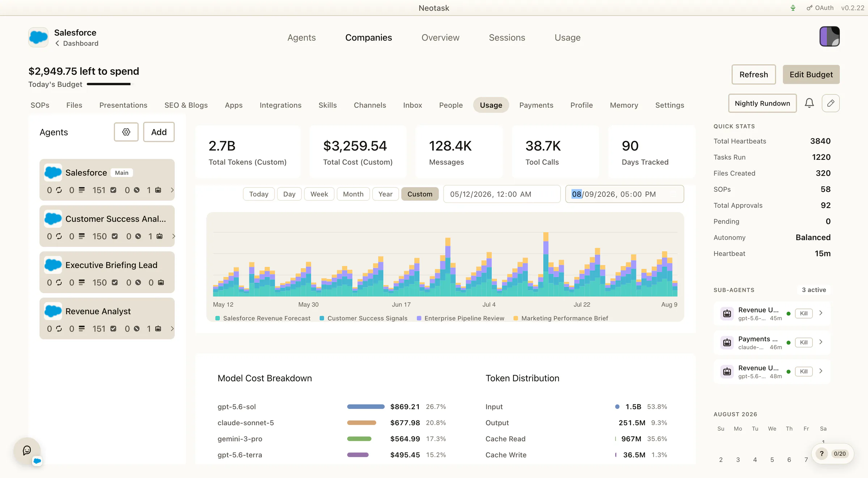
Task: Click the Executive Briefing Lead cloud icon
Action: click(53, 265)
